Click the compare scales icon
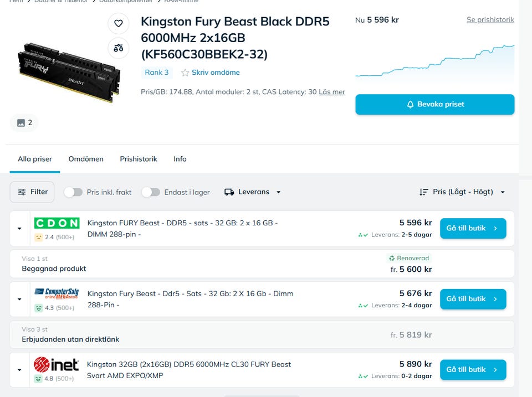532x397 pixels. (118, 48)
